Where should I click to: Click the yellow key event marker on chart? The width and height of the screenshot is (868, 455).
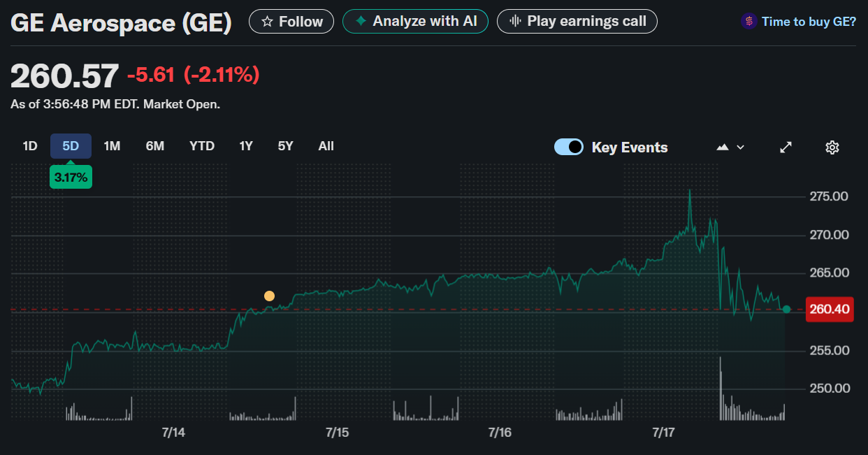point(269,296)
